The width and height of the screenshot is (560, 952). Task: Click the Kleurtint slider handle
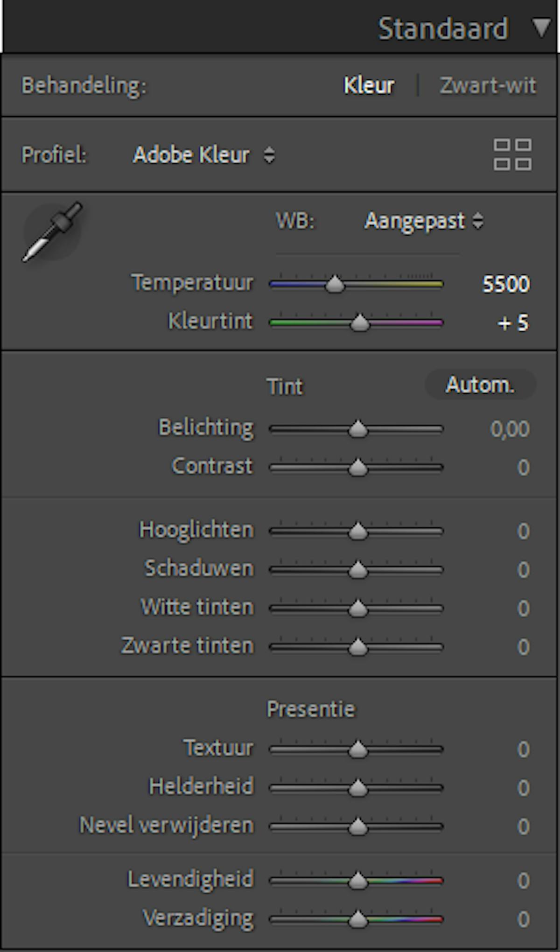(x=359, y=322)
